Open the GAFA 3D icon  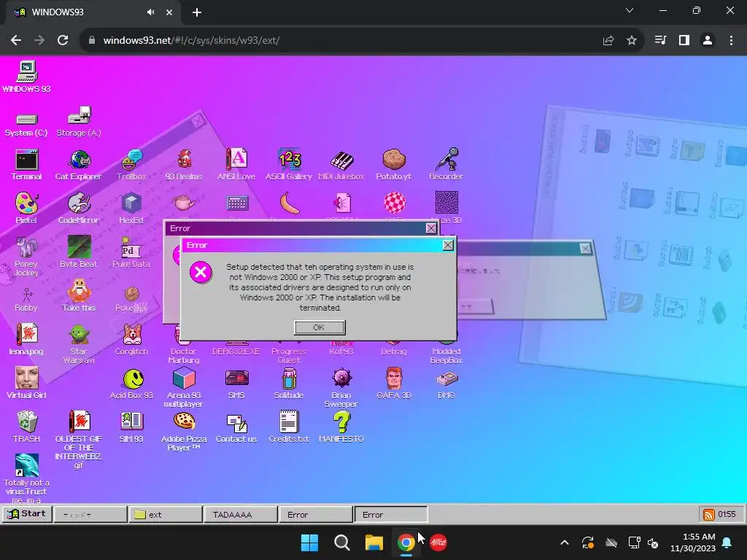click(394, 378)
